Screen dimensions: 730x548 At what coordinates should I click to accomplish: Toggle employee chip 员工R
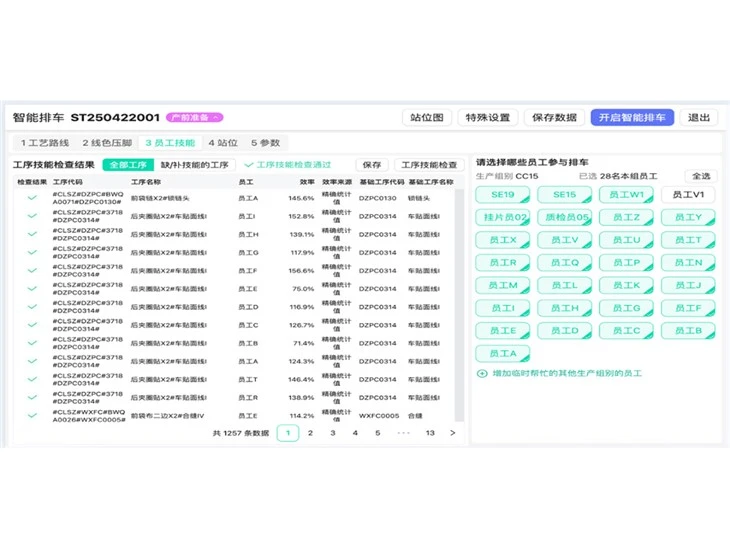click(502, 263)
